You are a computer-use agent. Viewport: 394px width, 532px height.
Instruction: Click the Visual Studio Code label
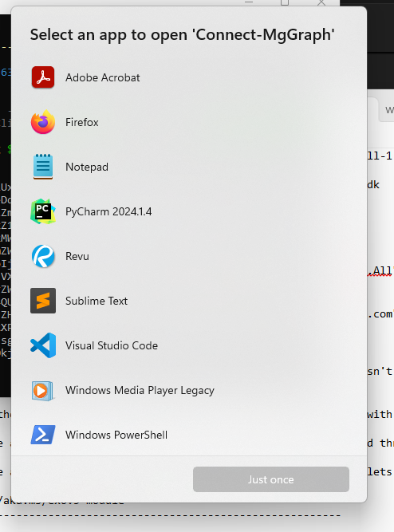(112, 345)
